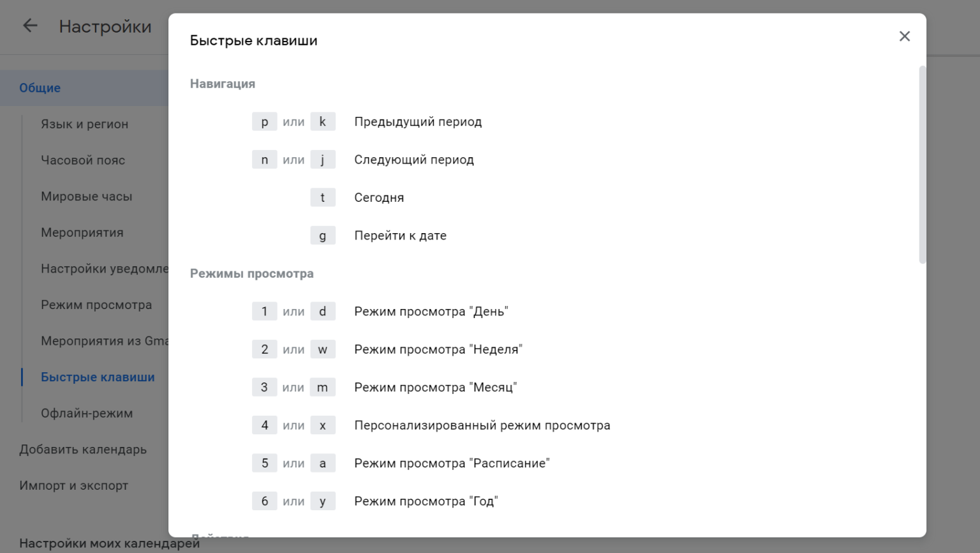This screenshot has height=553, width=980.
Task: Select Язык и регион in sidebar
Action: 84,124
